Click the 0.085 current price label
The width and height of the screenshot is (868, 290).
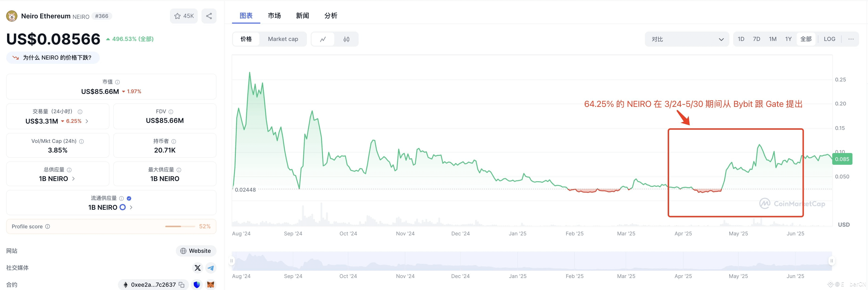842,159
